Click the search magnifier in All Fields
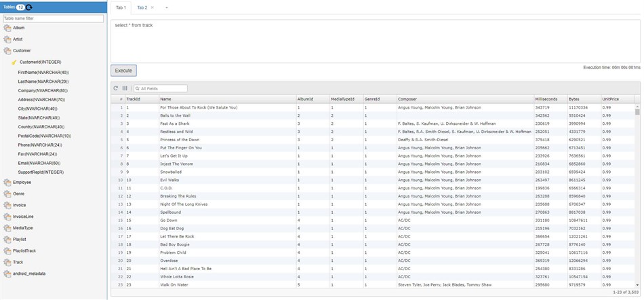Image resolution: width=644 pixels, height=300 pixels. coord(137,88)
